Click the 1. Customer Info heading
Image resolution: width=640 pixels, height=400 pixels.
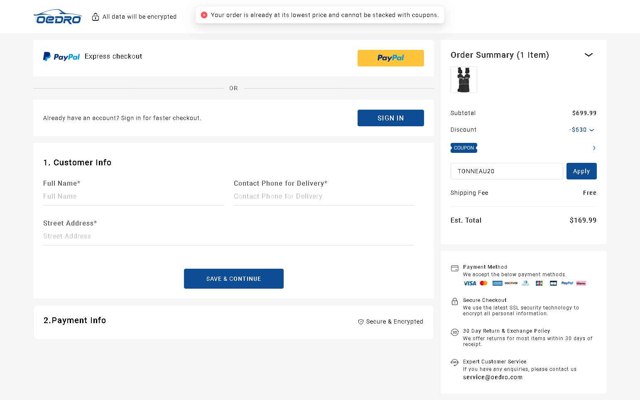point(77,162)
